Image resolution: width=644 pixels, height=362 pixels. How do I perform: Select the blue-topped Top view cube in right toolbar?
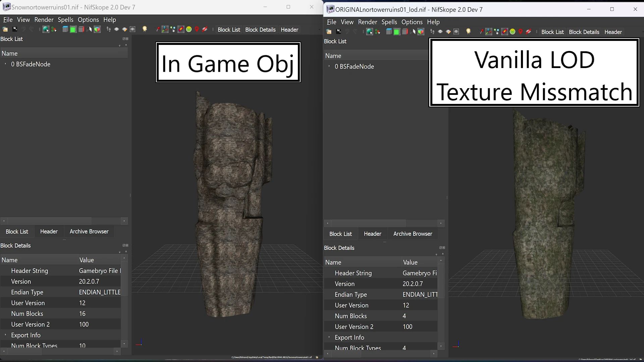pyautogui.click(x=389, y=32)
